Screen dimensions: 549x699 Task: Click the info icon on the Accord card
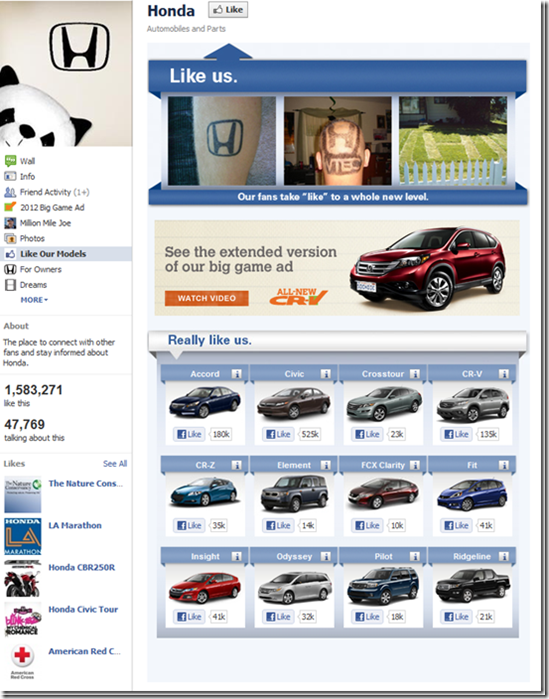click(x=236, y=374)
